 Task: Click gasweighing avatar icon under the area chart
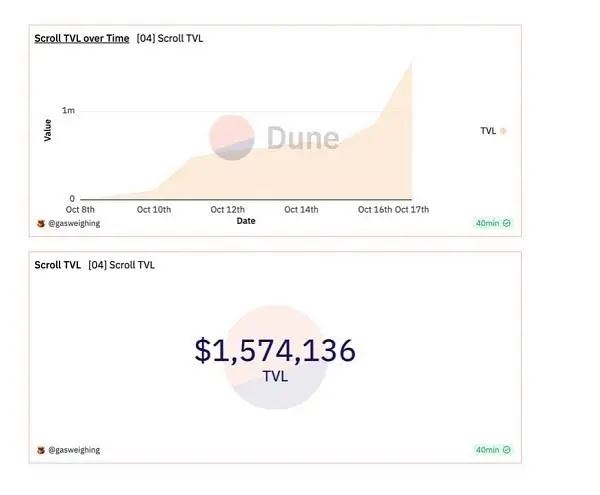(40, 224)
